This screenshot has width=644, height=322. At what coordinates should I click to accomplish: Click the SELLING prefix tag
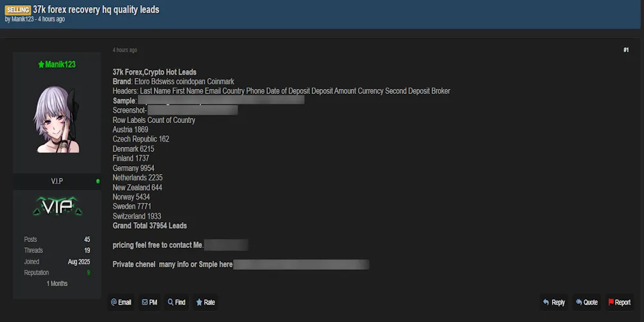point(17,10)
